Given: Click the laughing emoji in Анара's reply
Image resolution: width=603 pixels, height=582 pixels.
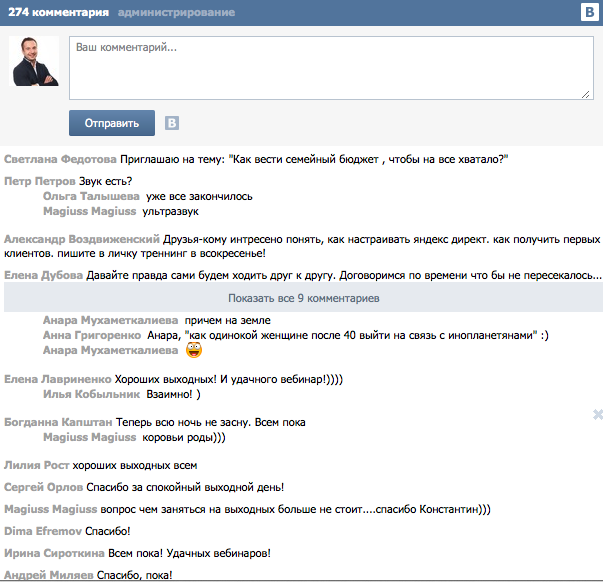Looking at the screenshot, I should 194,350.
